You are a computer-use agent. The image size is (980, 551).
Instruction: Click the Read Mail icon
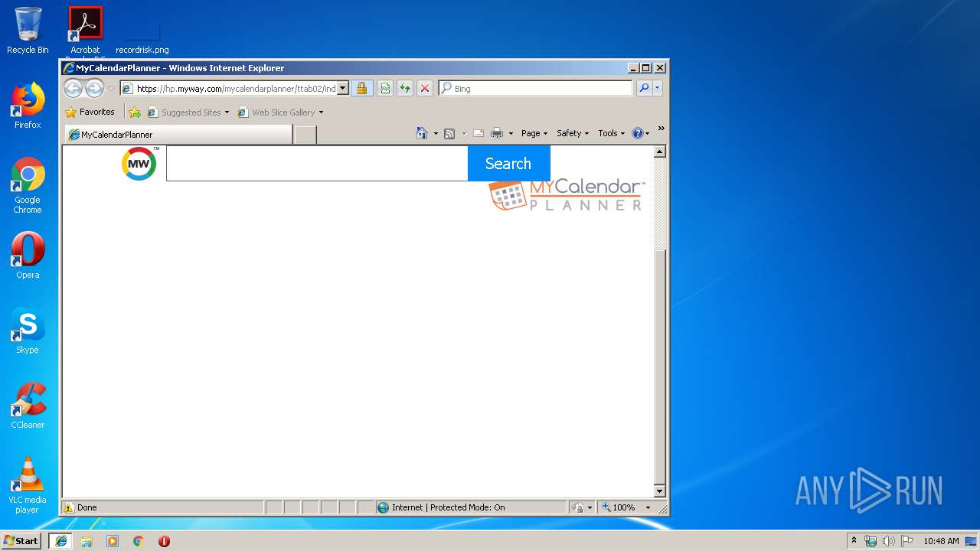(x=479, y=133)
